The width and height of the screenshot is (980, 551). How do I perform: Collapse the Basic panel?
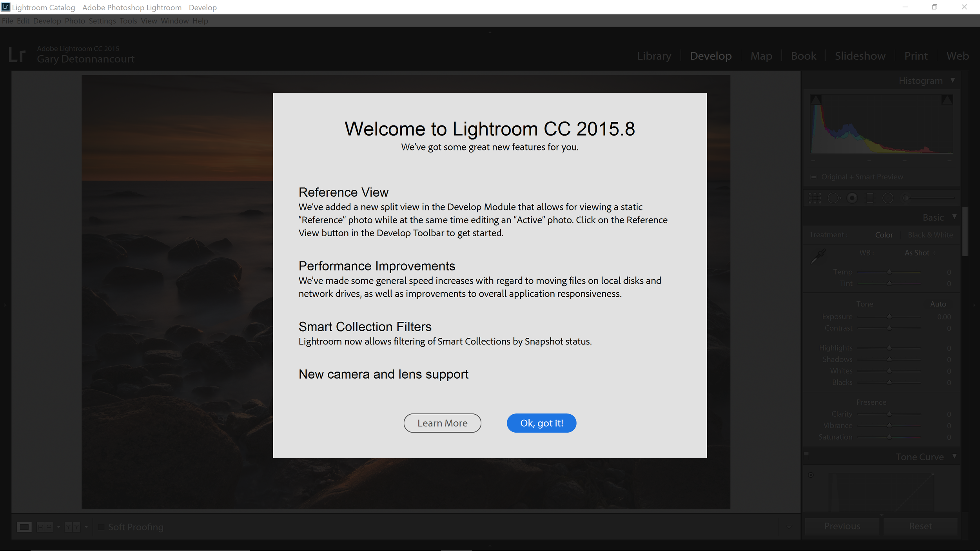click(x=955, y=217)
